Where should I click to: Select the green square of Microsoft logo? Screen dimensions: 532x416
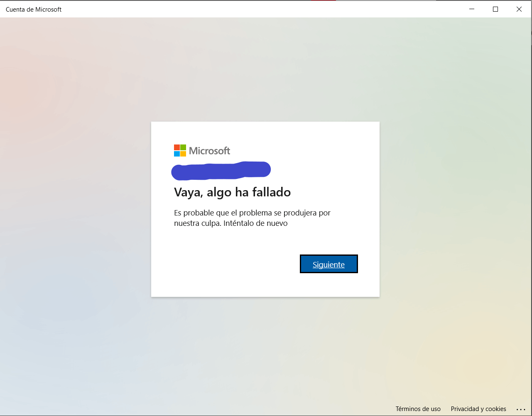click(x=183, y=147)
